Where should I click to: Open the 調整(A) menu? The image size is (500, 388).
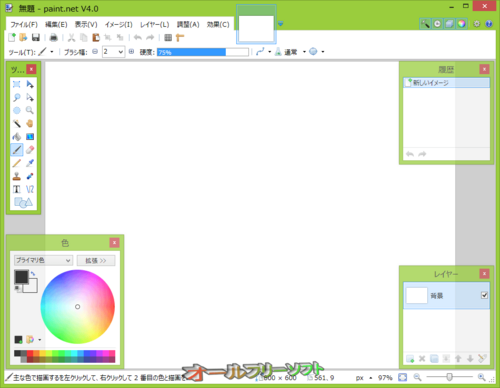pos(188,24)
